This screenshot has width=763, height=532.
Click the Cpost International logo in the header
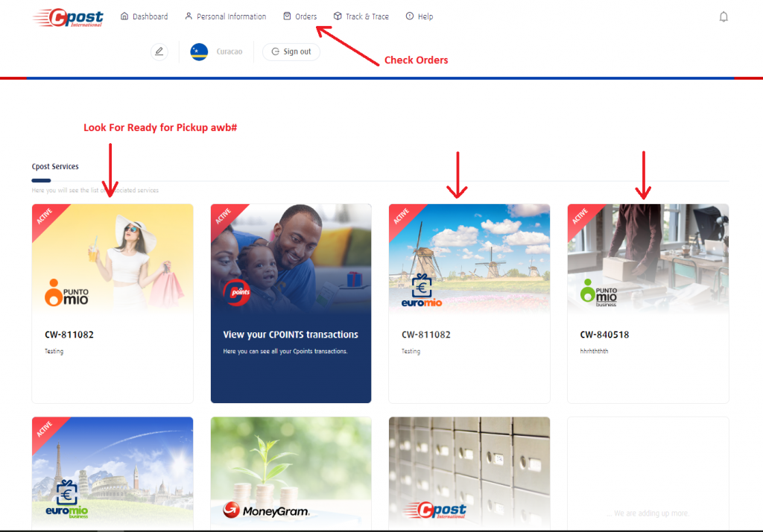point(68,18)
